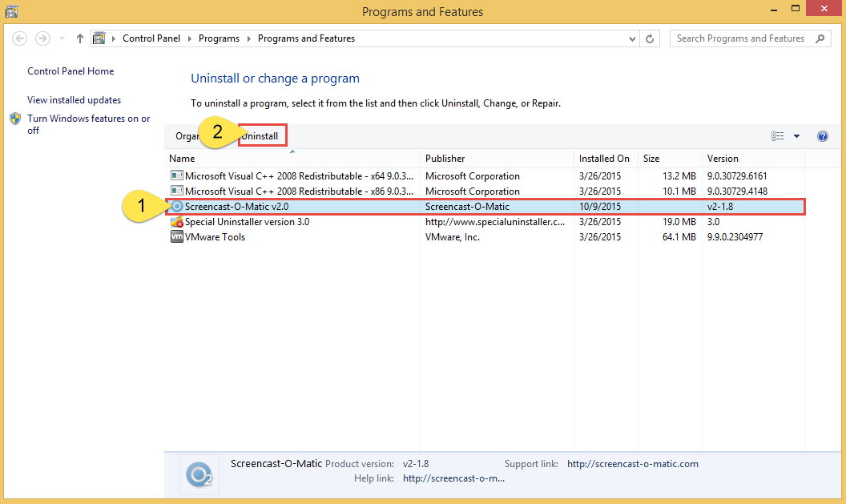846x504 pixels.
Task: Click the Forward navigation arrow
Action: (x=42, y=38)
